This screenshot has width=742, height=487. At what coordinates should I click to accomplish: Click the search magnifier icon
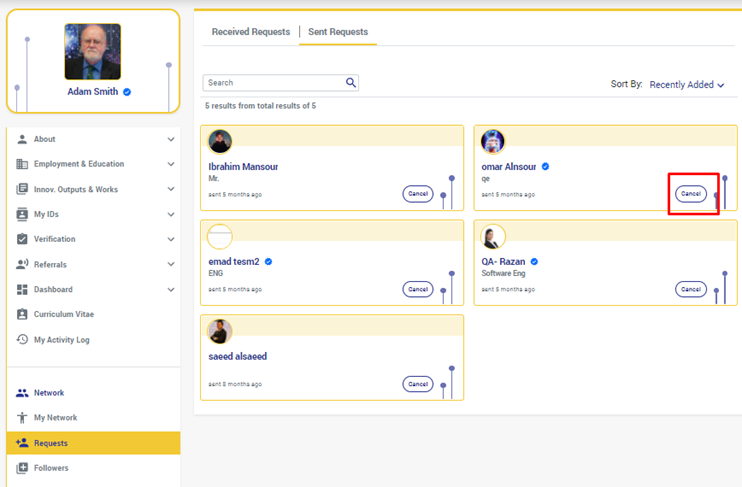pos(351,83)
